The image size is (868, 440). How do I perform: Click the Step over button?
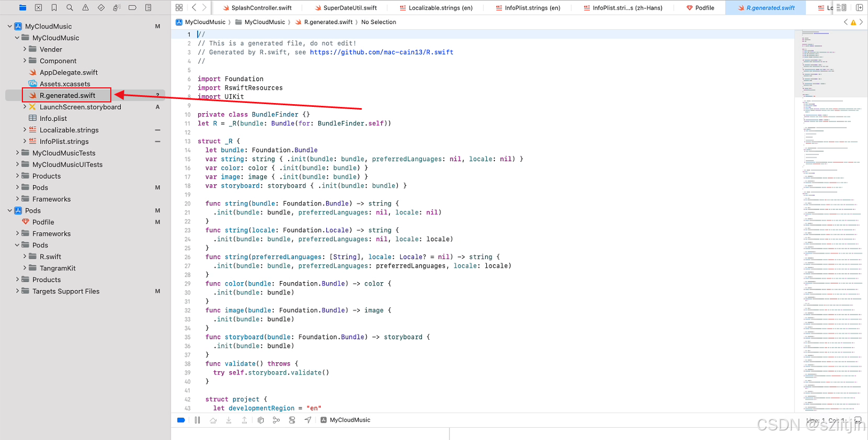pyautogui.click(x=213, y=420)
